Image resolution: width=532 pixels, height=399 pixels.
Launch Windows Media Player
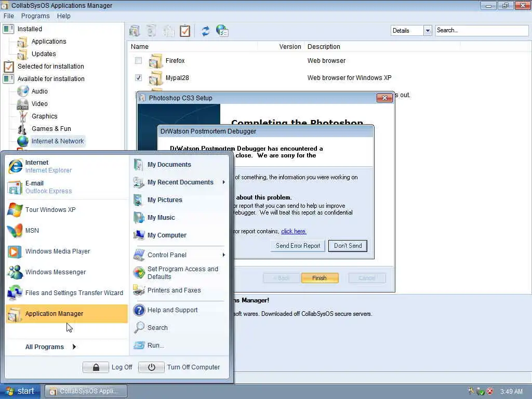coord(66,251)
